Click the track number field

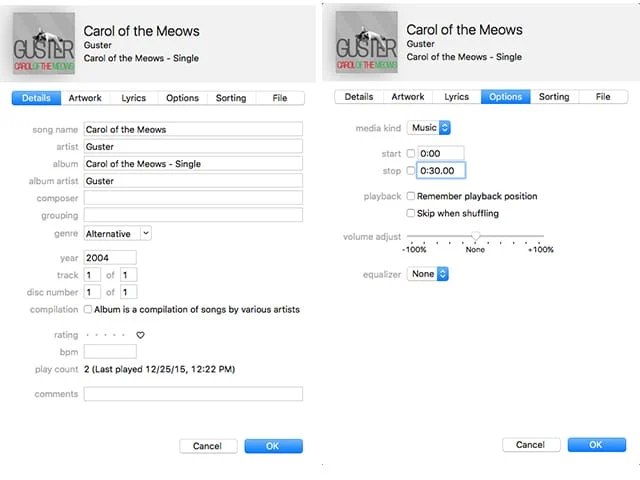[x=92, y=275]
